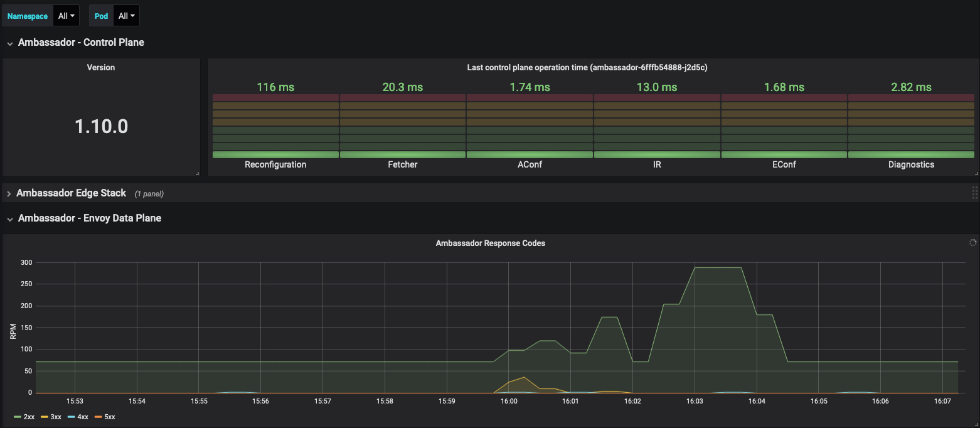Viewport: 980px width, 428px height.
Task: Open the Namespace All dropdown
Action: click(66, 16)
